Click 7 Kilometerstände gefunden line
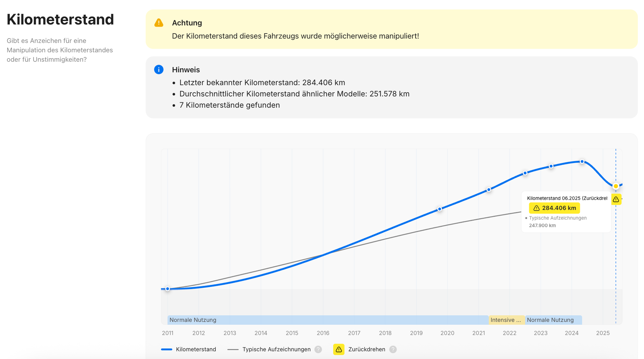 [229, 105]
